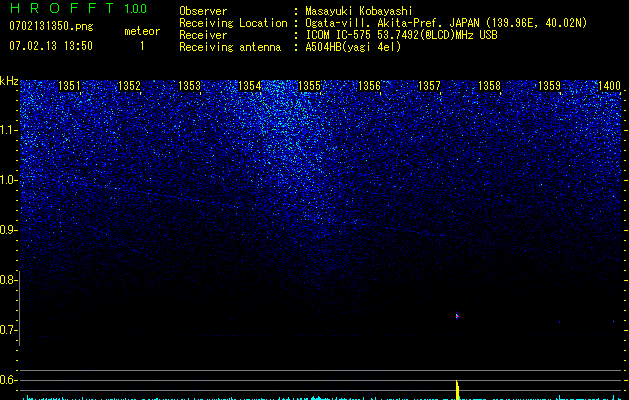Viewport: 629px width, 400px height.
Task: Select the 1358 time marker
Action: point(490,86)
